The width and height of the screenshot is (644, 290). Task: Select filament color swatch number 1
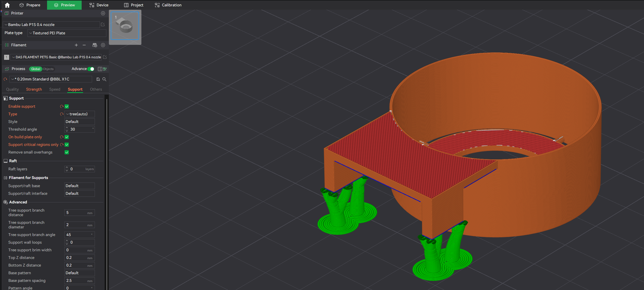[7, 57]
